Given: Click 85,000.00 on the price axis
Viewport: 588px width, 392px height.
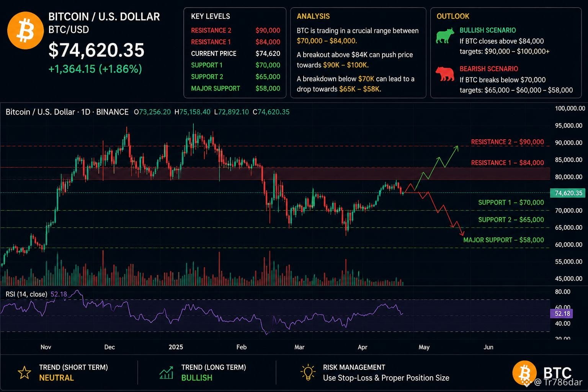Looking at the screenshot, I should (568, 160).
